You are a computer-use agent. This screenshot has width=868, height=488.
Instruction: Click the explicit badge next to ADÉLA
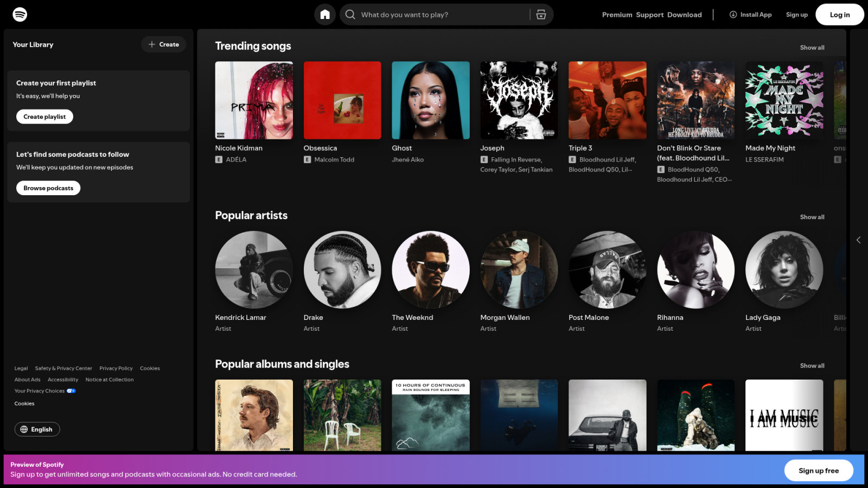(x=219, y=159)
